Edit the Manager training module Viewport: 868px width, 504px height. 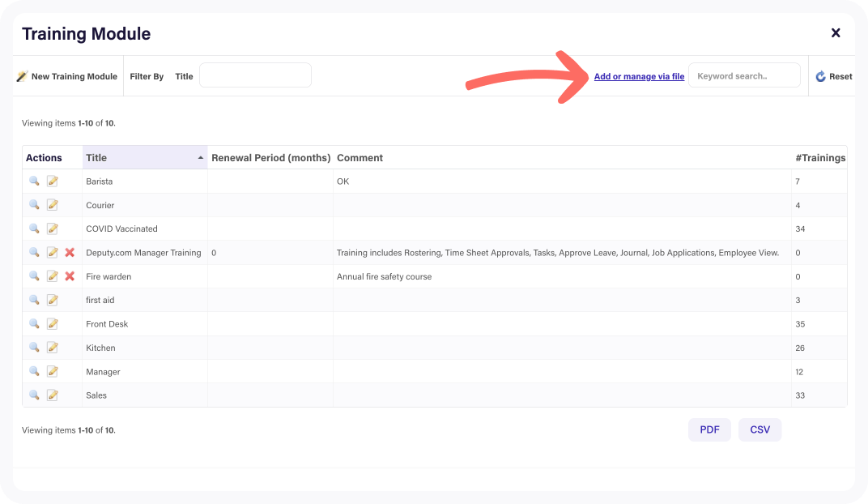53,372
